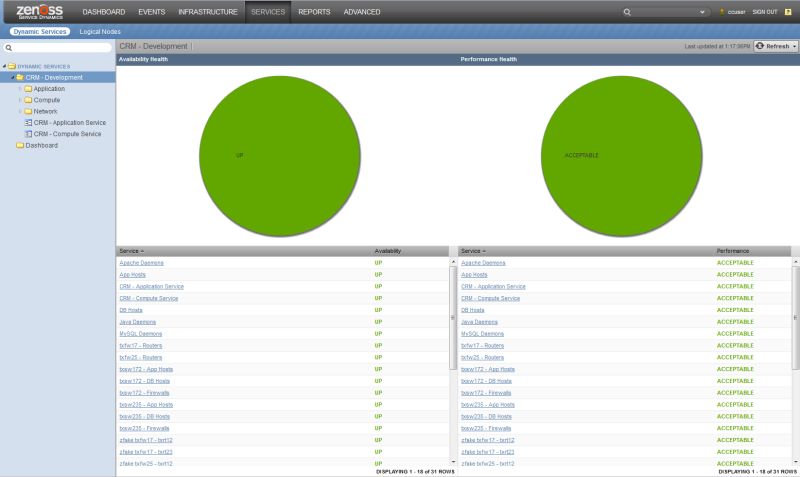This screenshot has width=800, height=477.
Task: Switch to the Dynamic Services subtab
Action: pyautogui.click(x=40, y=32)
